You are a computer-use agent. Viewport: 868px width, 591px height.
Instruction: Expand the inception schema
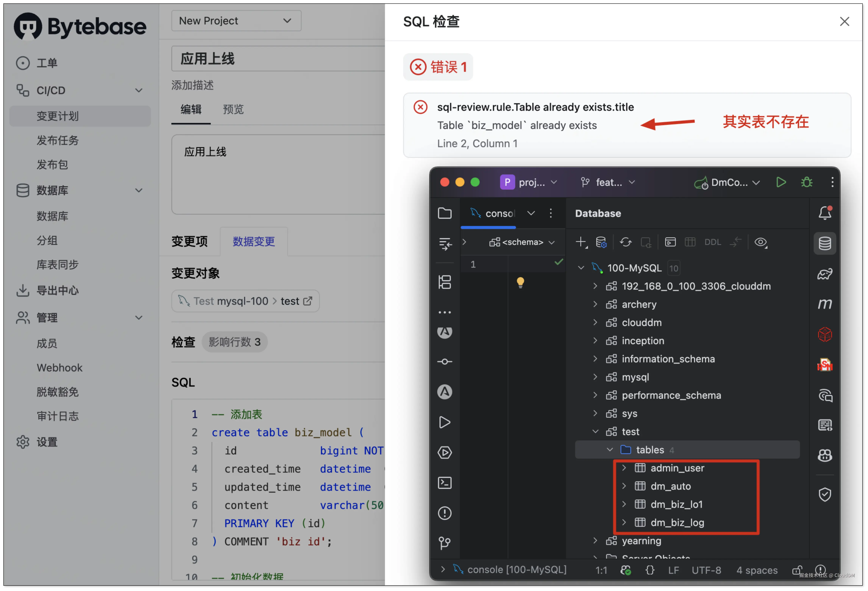click(595, 341)
